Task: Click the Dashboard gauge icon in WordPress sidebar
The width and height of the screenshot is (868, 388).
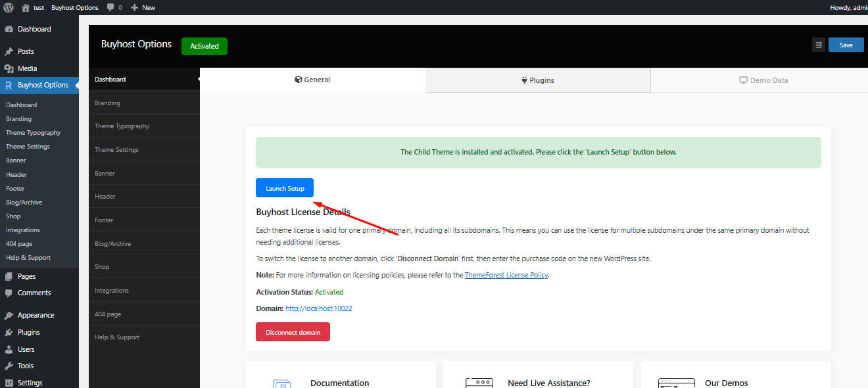Action: pyautogui.click(x=9, y=29)
